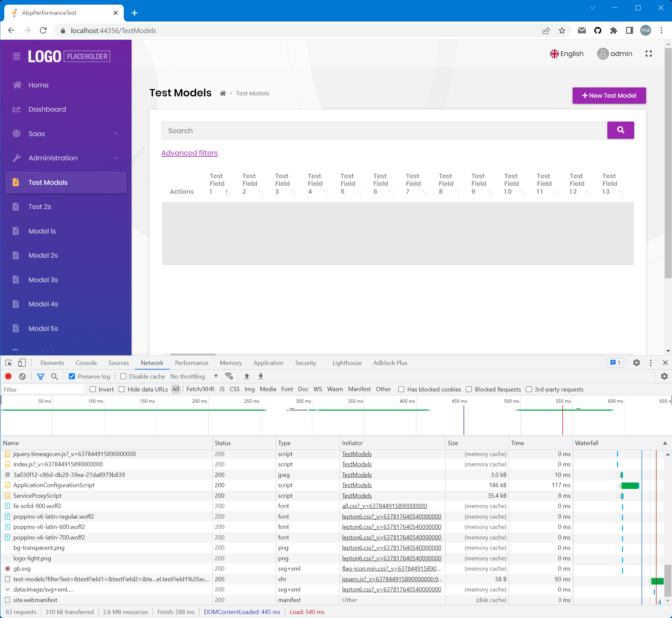
Task: Click the record network log button
Action: point(8,377)
